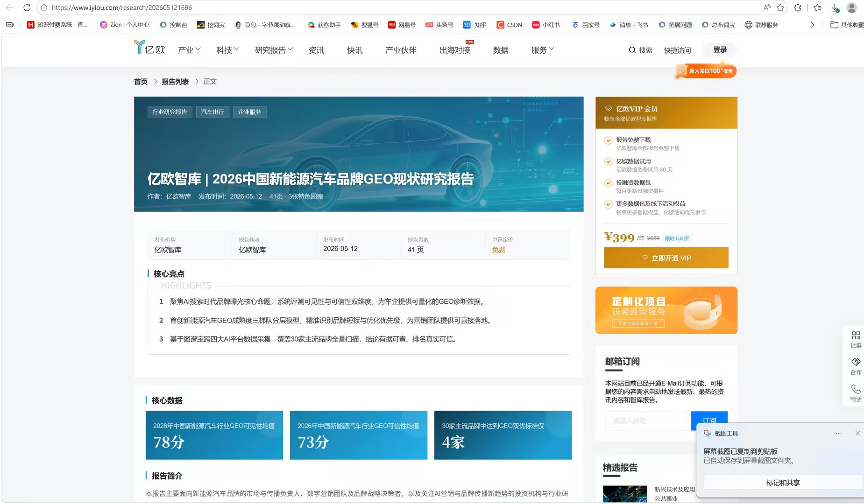Open 数据 navigation item

coord(501,50)
